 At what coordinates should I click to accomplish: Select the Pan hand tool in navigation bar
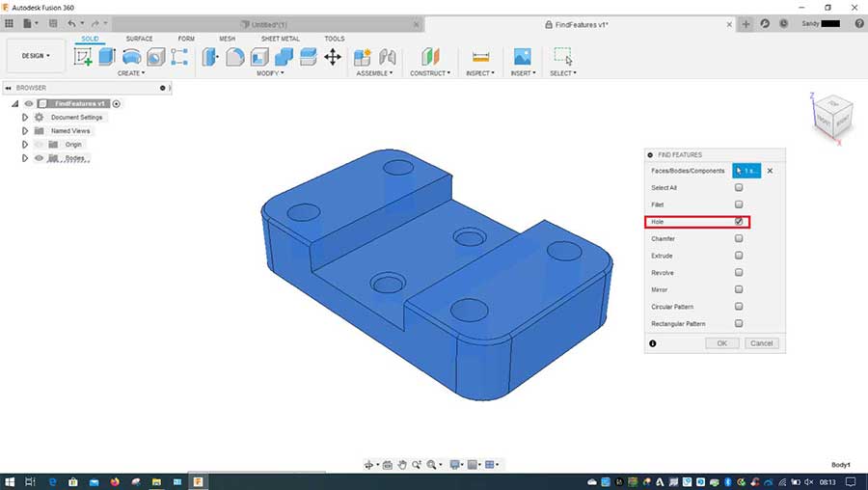(x=402, y=465)
